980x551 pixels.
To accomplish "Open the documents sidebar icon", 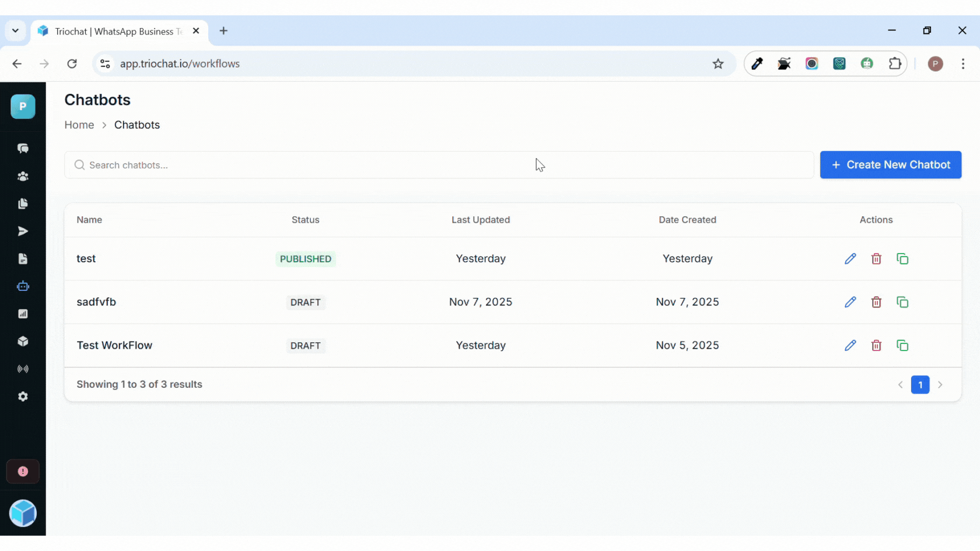I will coord(23,258).
